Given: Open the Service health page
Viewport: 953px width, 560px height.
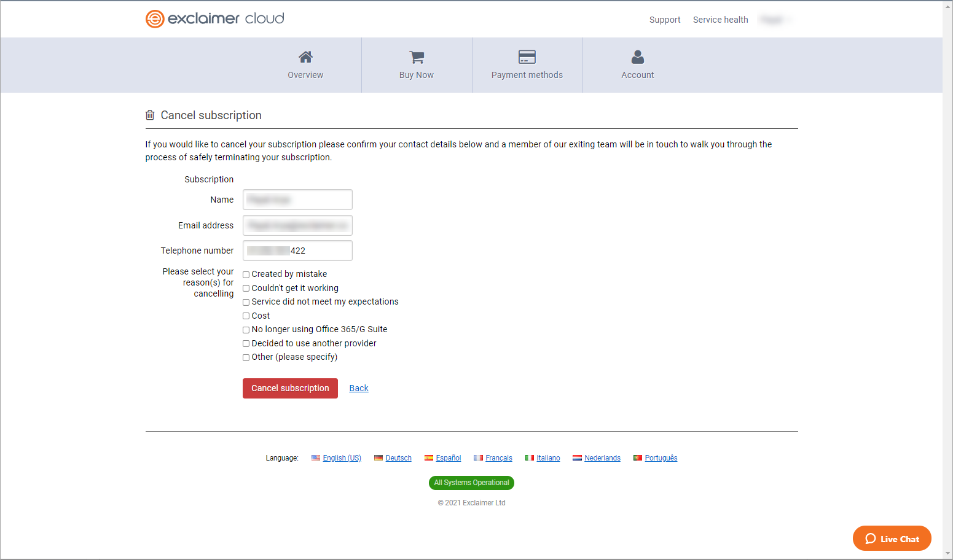Looking at the screenshot, I should click(x=720, y=20).
